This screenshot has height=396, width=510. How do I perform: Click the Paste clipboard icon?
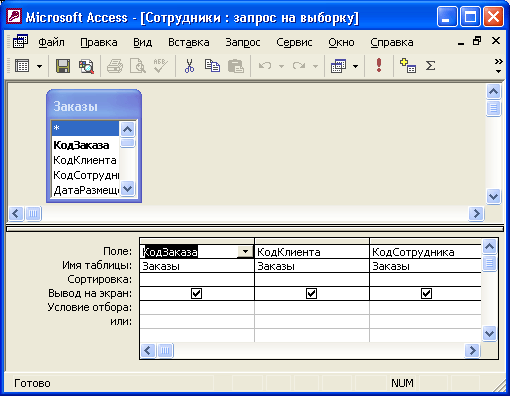236,66
